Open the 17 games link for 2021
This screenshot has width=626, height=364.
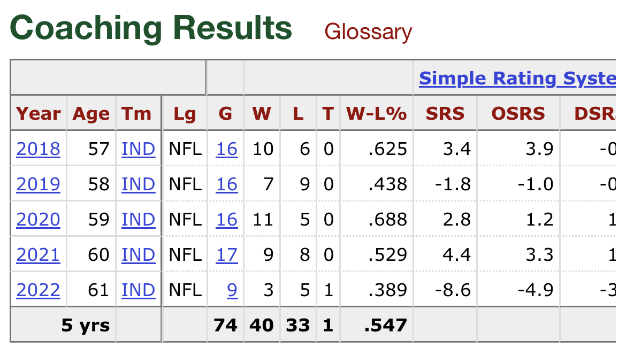tap(226, 254)
